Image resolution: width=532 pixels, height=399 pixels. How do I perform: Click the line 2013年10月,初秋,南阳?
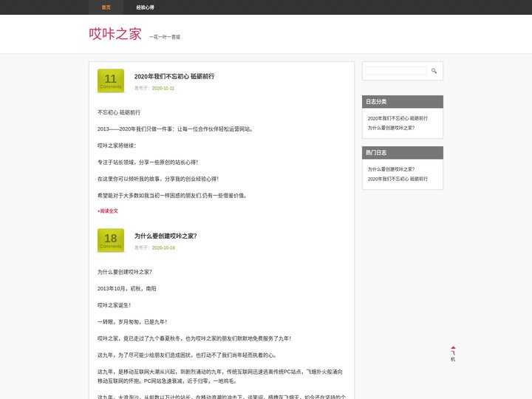click(x=127, y=289)
